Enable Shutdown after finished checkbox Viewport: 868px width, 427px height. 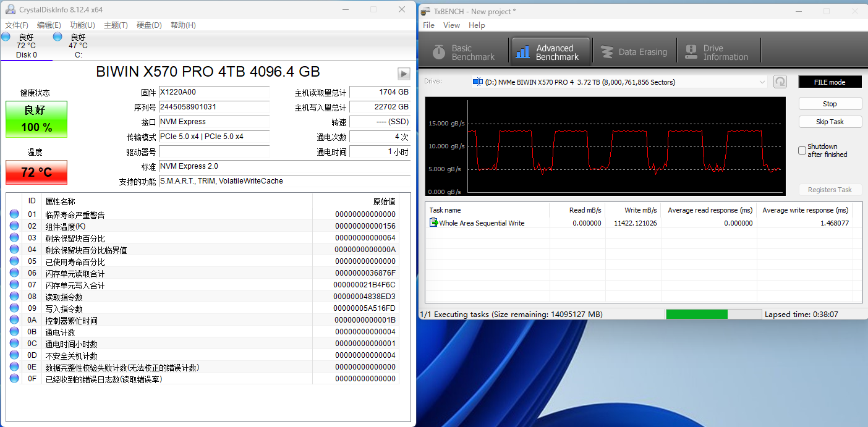[802, 151]
